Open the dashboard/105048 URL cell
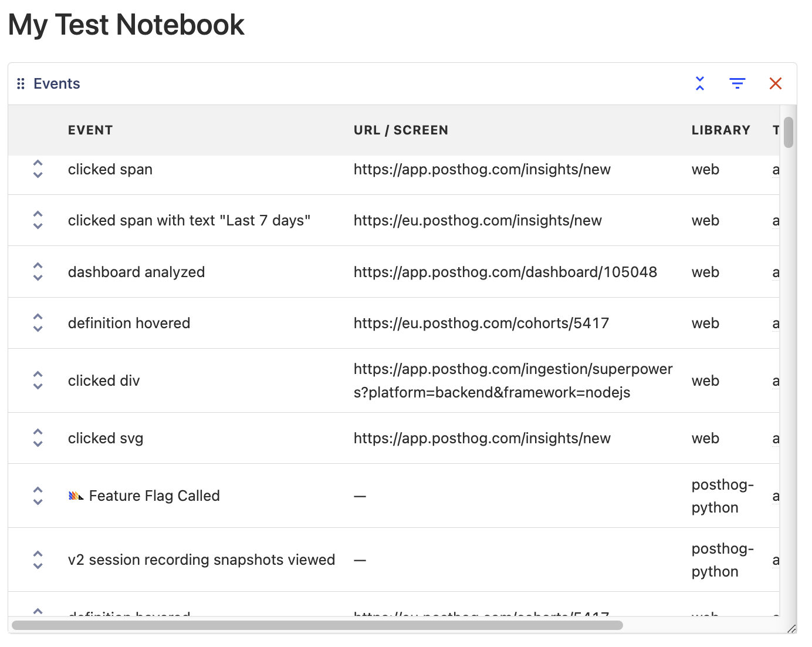812x647 pixels. [505, 272]
